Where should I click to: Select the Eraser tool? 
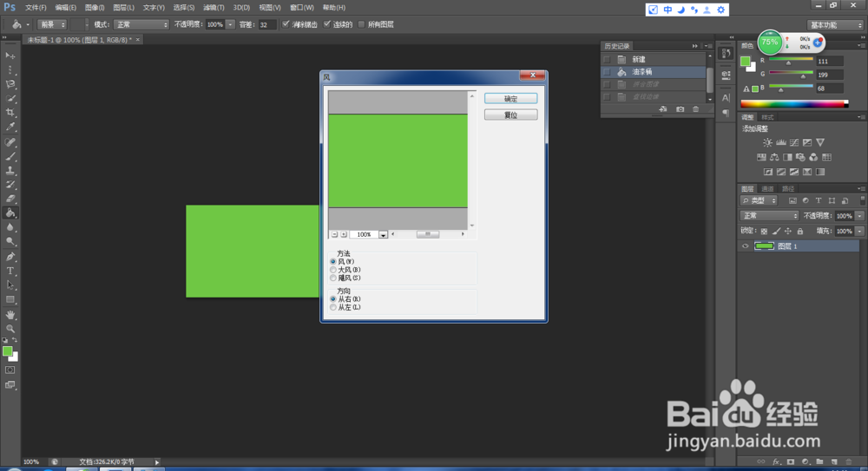(10, 199)
